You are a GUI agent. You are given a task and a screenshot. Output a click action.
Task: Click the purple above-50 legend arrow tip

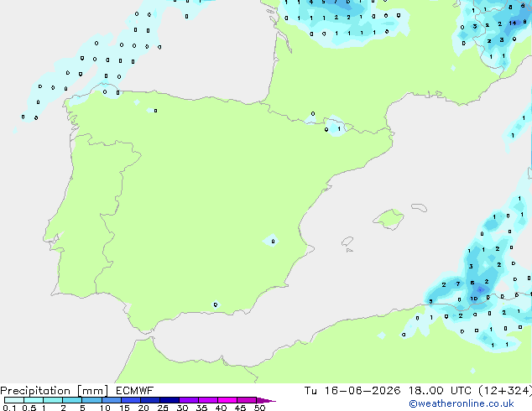click(266, 400)
